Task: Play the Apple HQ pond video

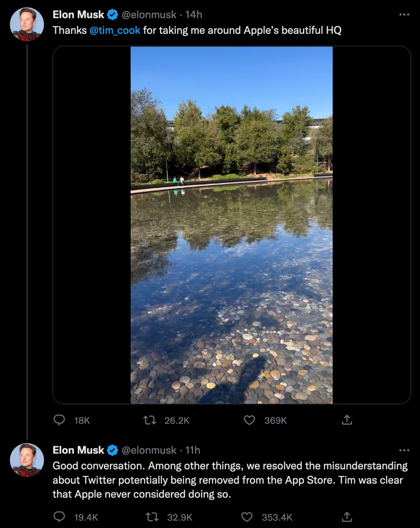Action: click(x=232, y=225)
